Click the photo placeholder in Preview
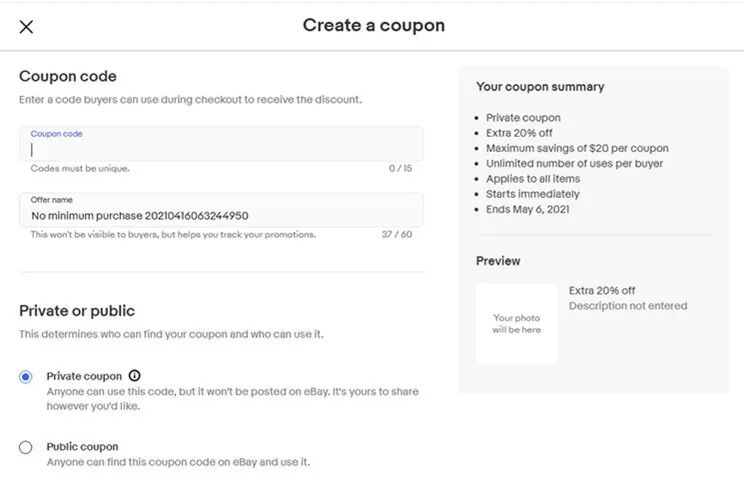 point(517,324)
